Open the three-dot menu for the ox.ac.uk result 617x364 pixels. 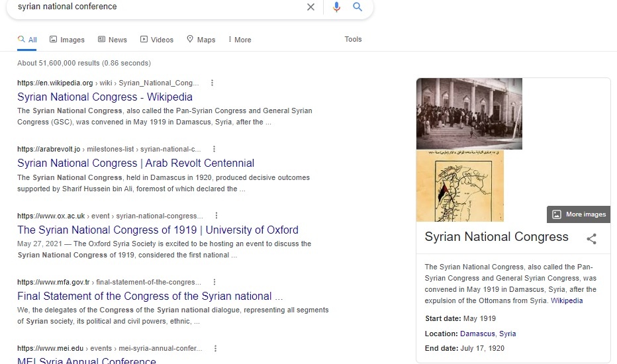click(216, 216)
